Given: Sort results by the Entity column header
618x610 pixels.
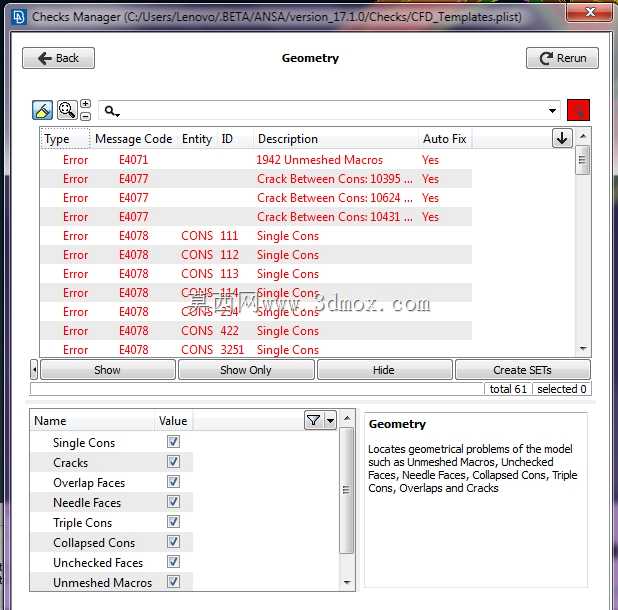Looking at the screenshot, I should (197, 139).
